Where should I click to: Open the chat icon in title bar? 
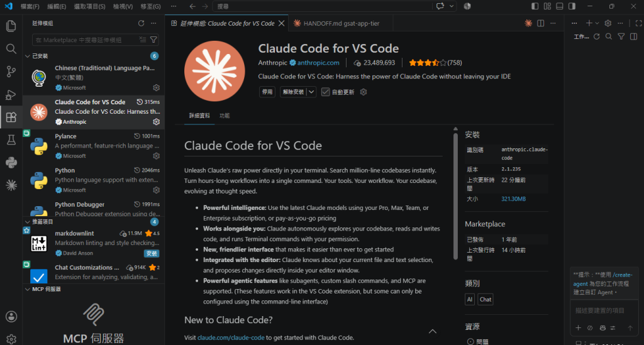[440, 6]
